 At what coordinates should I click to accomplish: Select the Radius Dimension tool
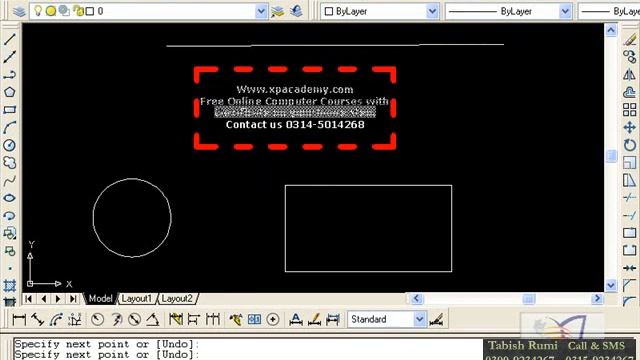pos(97,319)
